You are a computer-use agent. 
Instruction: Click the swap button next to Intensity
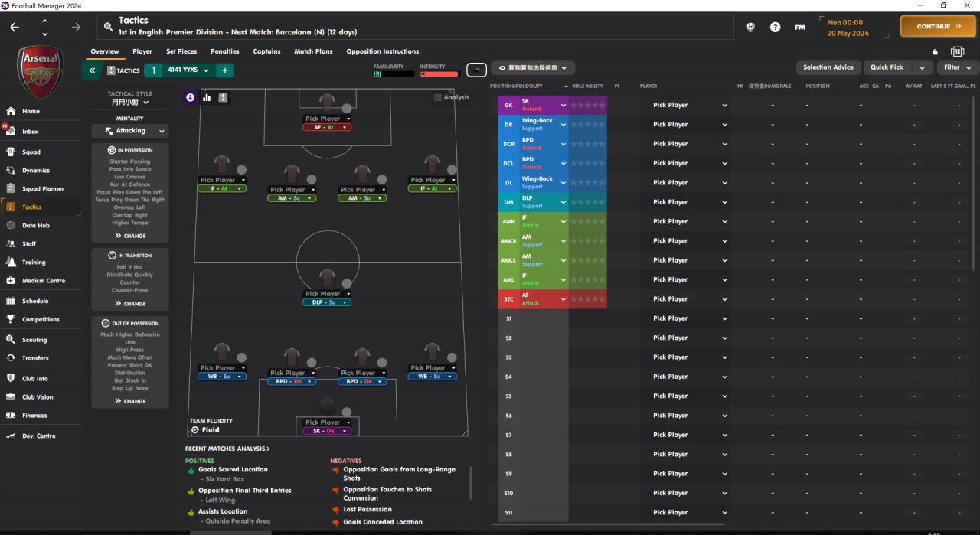476,70
